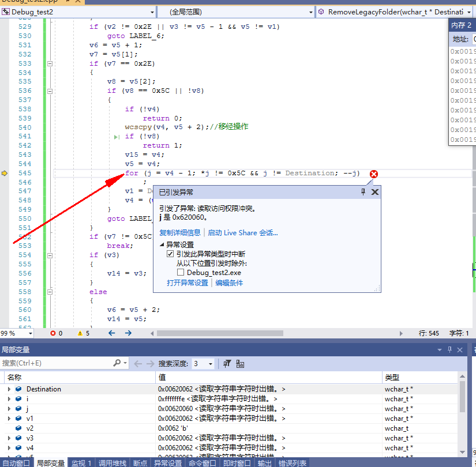
Task: Open the RemoveLegacyFolder member dropdown
Action: coord(469,12)
